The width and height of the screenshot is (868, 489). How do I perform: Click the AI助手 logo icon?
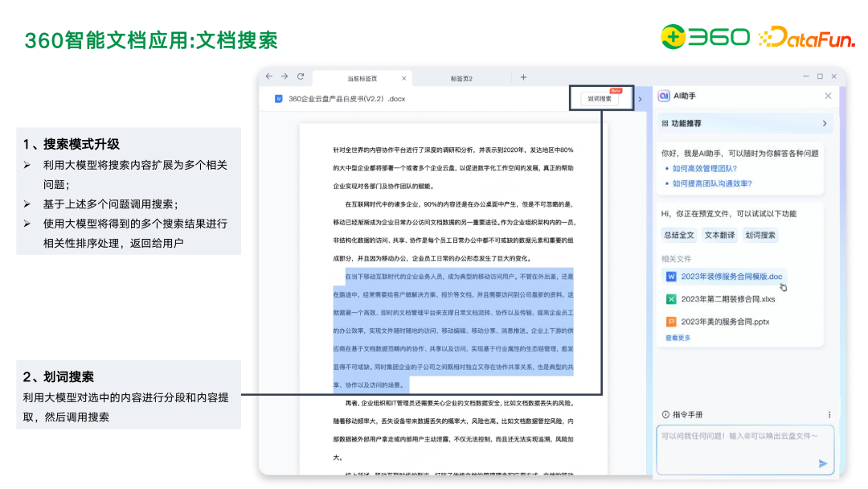664,96
